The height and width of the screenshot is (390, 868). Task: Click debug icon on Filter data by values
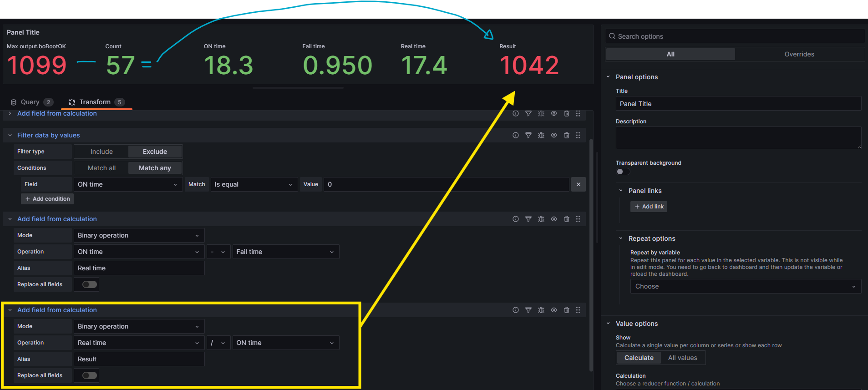tap(541, 135)
